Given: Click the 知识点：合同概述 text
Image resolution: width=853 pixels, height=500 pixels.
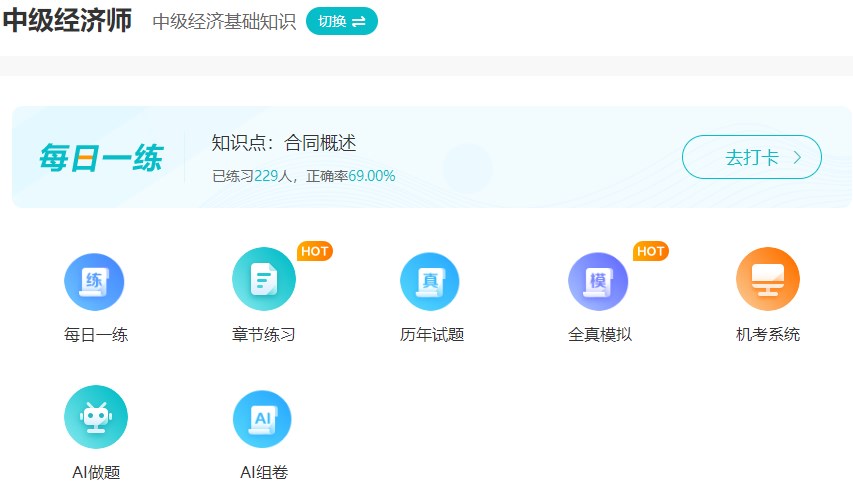Looking at the screenshot, I should (284, 143).
